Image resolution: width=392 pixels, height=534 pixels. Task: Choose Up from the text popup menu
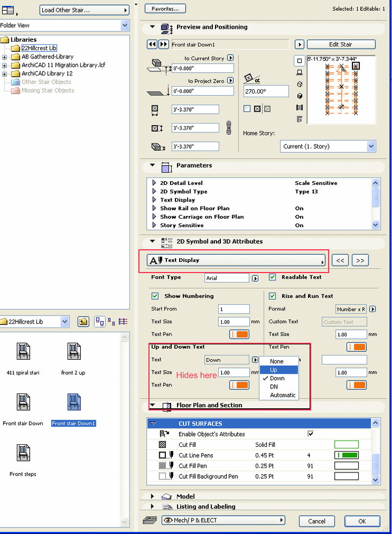pyautogui.click(x=279, y=370)
